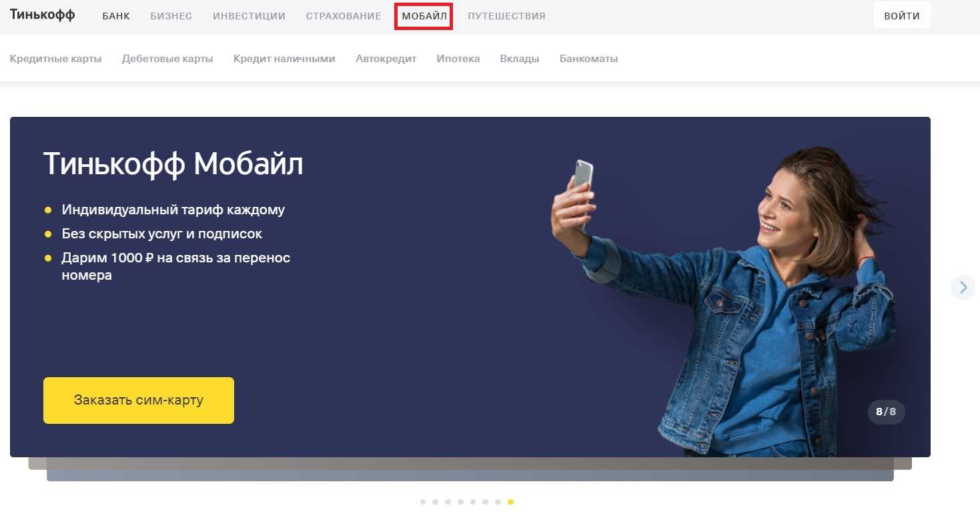
Task: Open Дебетовые карты link
Action: [167, 59]
